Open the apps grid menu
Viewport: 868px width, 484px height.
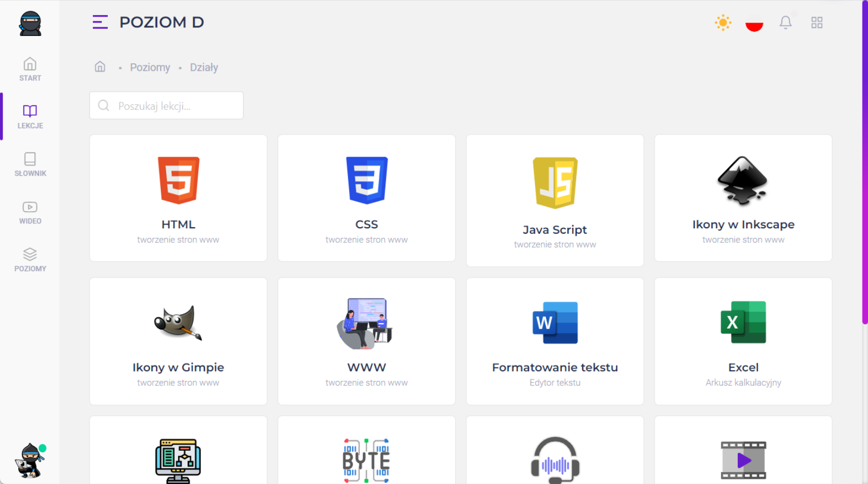[x=817, y=23]
